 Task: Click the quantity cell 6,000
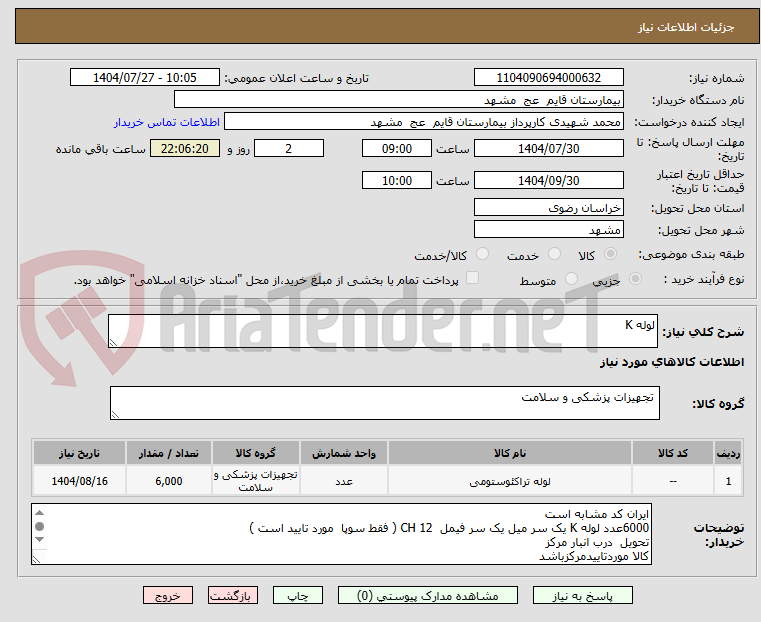(169, 481)
